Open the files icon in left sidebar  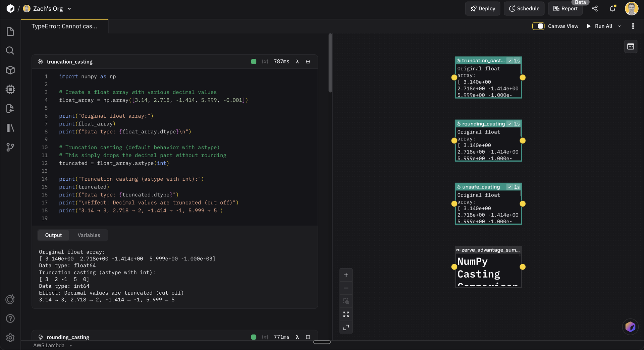coord(10,32)
